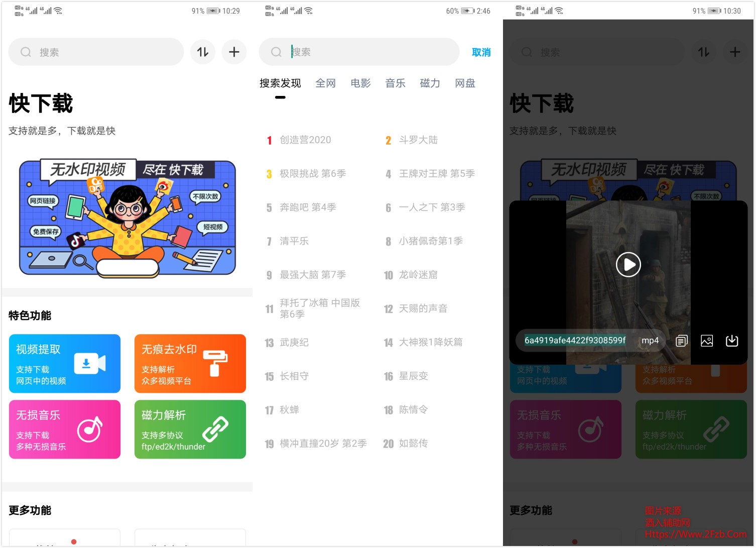
Task: Select trending item 极限挑战 第6季
Action: pos(313,174)
